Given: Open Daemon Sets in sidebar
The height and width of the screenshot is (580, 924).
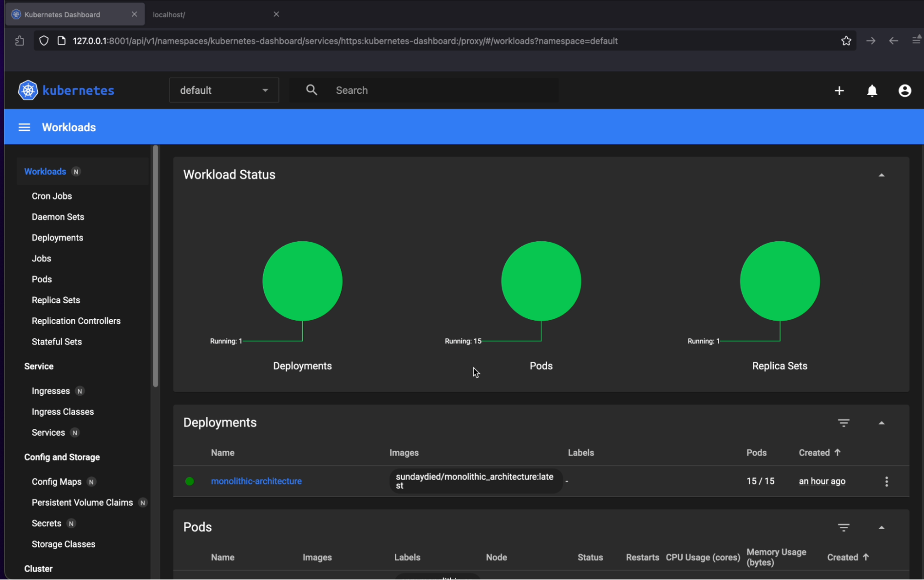Looking at the screenshot, I should point(58,217).
